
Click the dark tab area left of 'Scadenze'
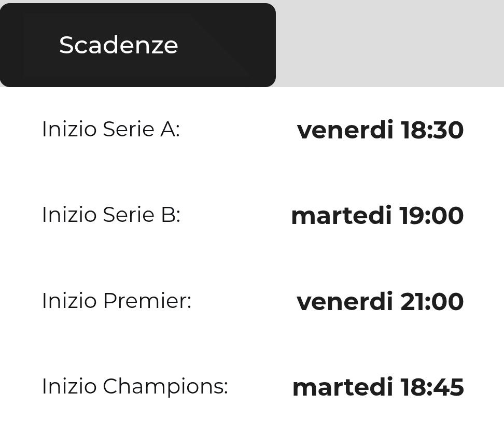point(29,45)
